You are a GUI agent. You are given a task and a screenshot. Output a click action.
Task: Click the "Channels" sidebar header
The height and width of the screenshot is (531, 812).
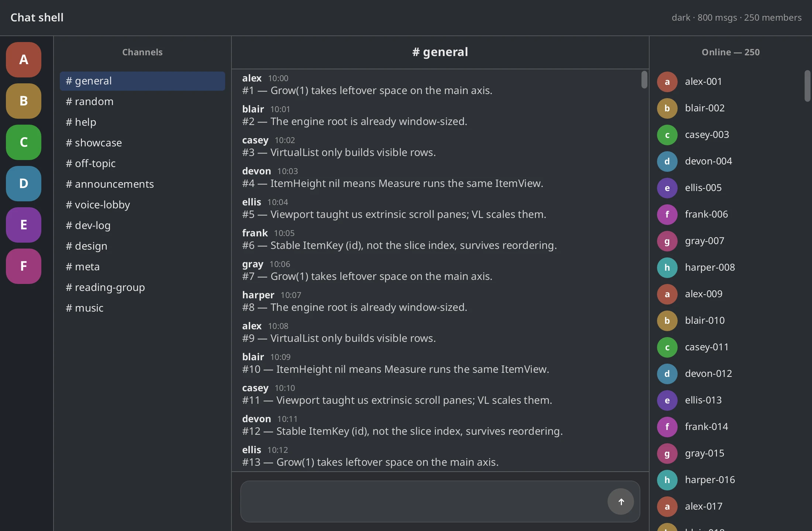[x=142, y=52]
